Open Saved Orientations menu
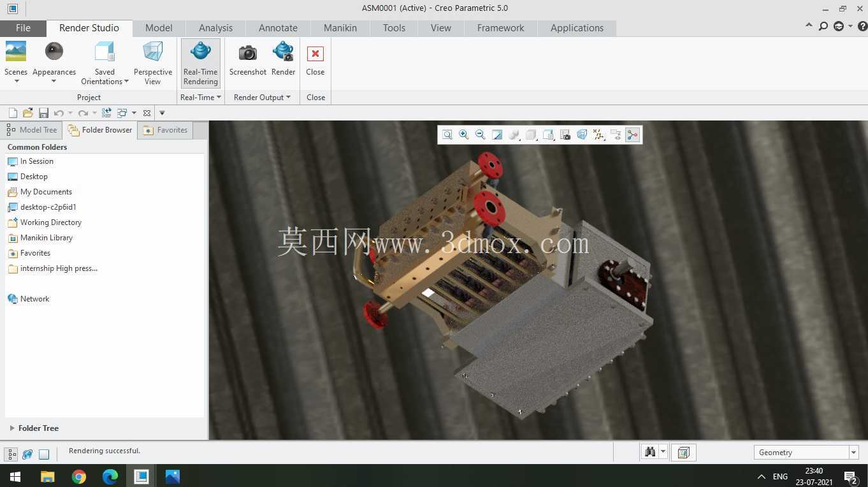 point(105,63)
